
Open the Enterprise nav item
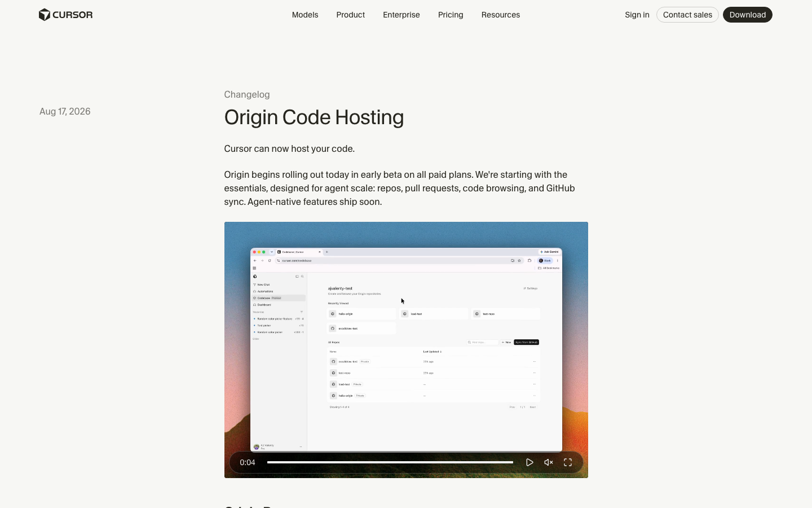[x=401, y=15]
